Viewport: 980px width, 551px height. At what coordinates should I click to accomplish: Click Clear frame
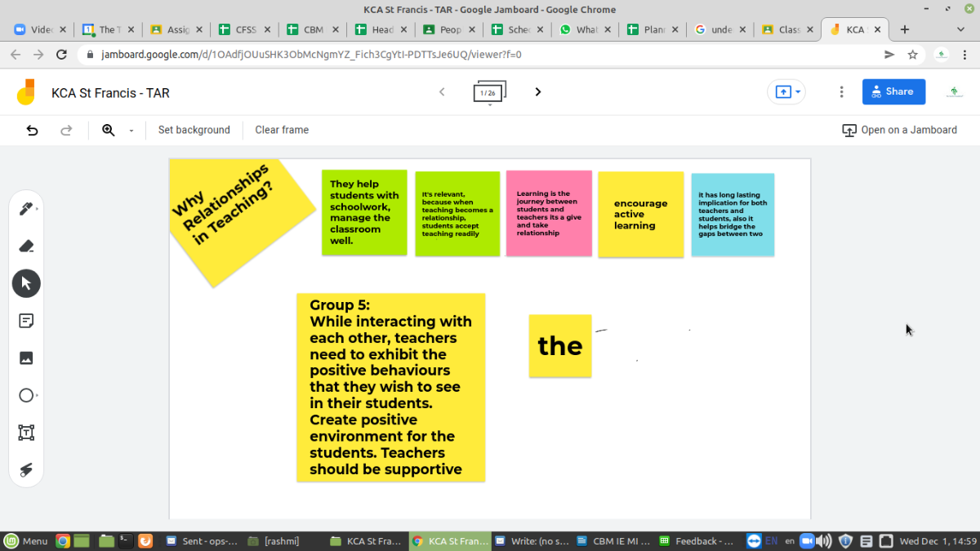click(282, 130)
